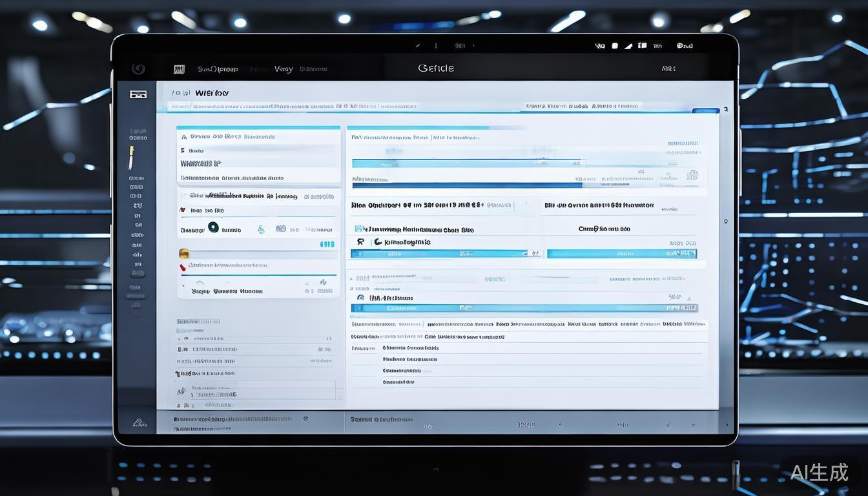This screenshot has height=496, width=868.
Task: Click the triangle icon at bottom-left corner
Action: point(138,423)
